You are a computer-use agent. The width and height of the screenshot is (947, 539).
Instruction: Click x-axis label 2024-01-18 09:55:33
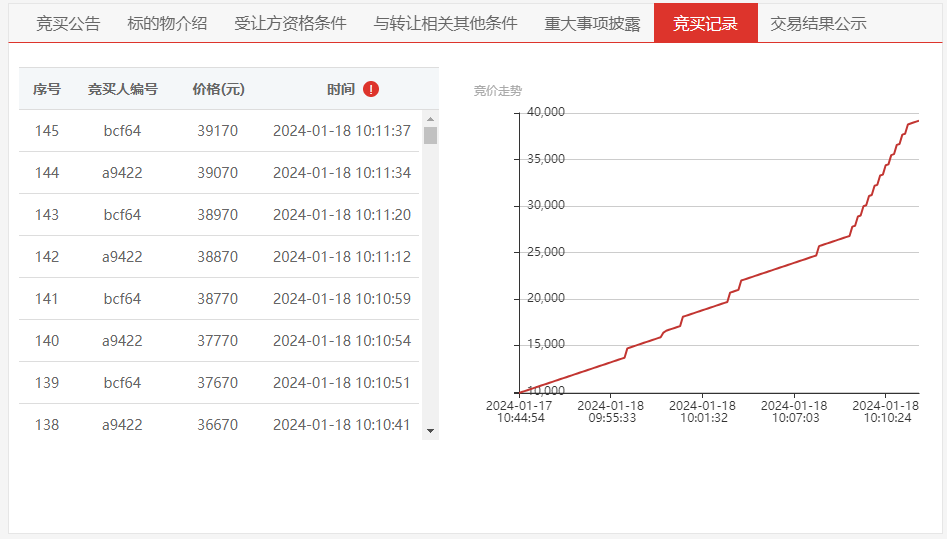[x=611, y=412]
